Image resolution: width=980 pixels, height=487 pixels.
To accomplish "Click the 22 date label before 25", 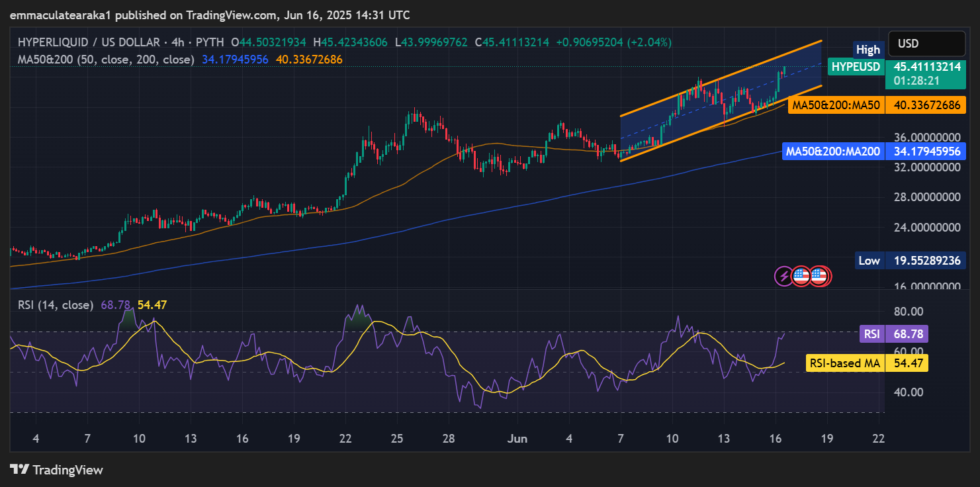I will tap(345, 438).
